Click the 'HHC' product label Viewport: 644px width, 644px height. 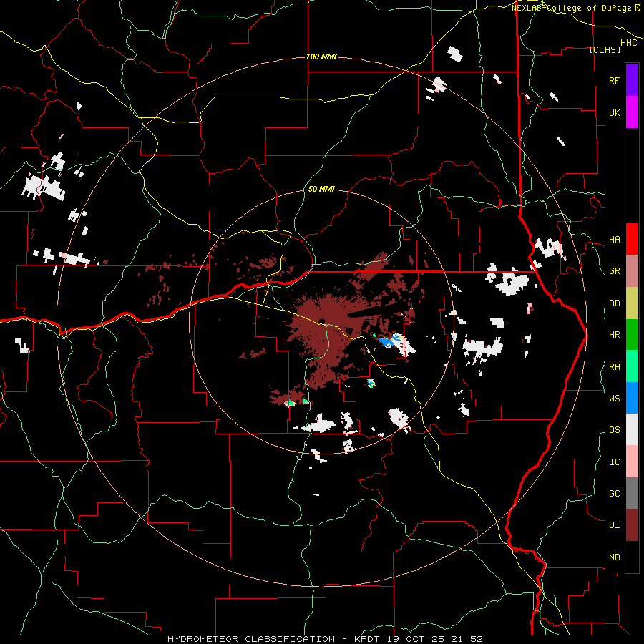click(629, 43)
